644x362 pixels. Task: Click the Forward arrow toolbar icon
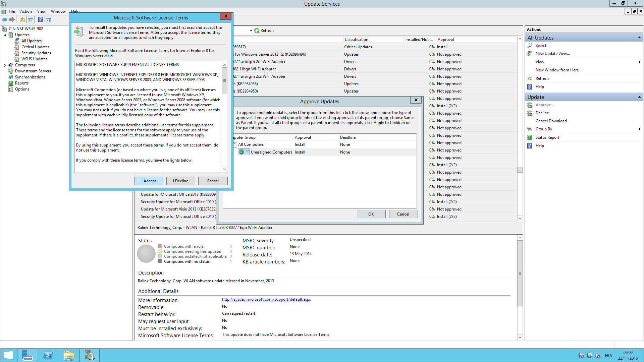point(12,20)
